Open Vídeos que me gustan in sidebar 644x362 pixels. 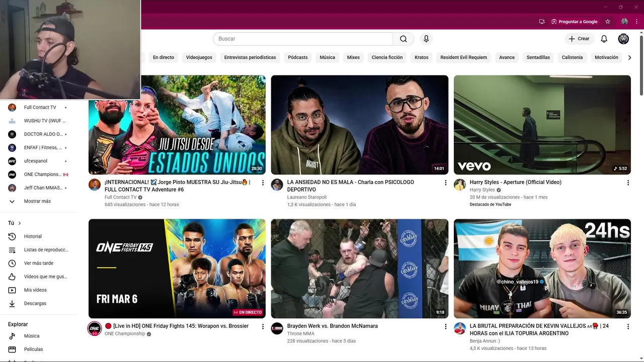pos(39,277)
